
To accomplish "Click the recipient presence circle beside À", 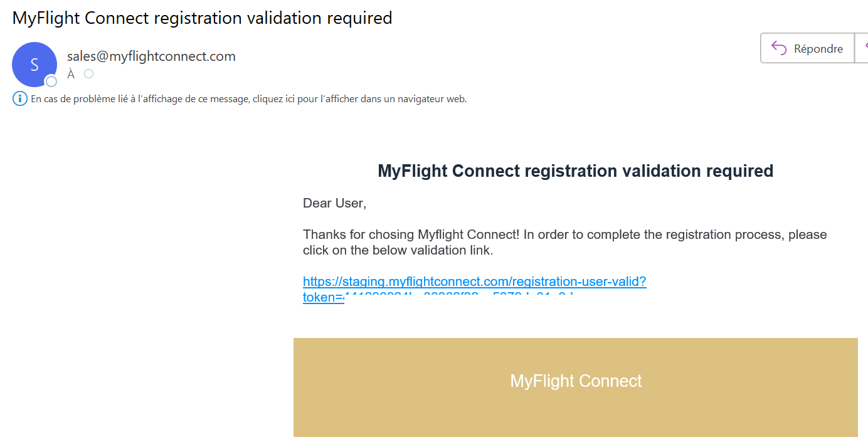I will 88,74.
